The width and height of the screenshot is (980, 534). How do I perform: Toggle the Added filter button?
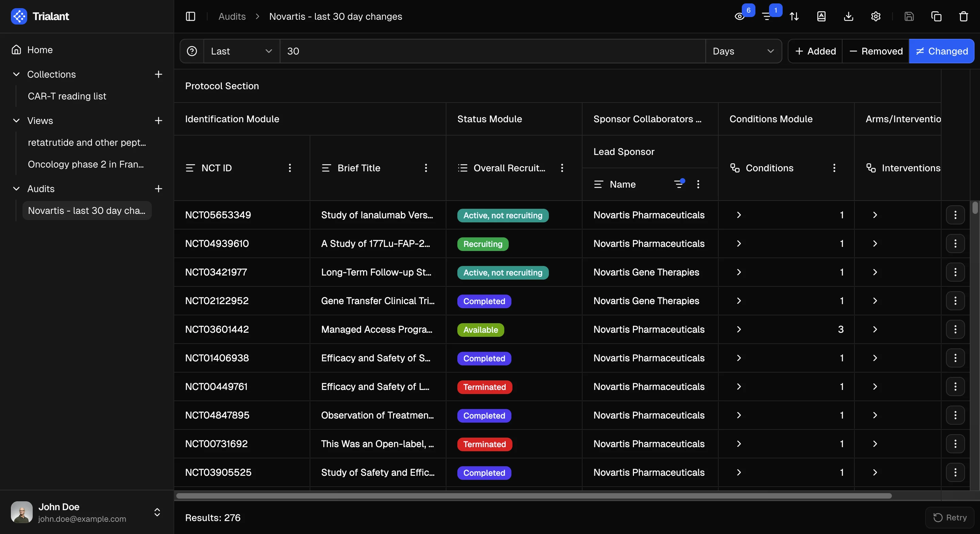[815, 51]
